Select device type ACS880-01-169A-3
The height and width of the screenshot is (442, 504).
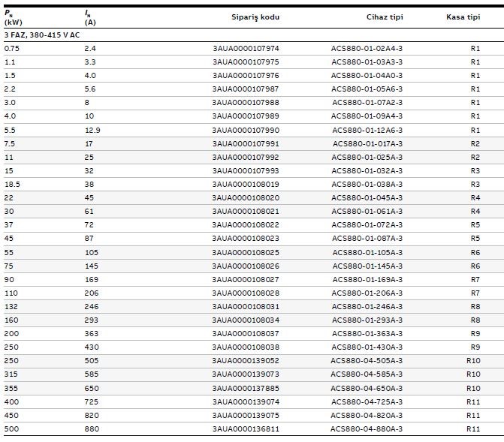(367, 279)
